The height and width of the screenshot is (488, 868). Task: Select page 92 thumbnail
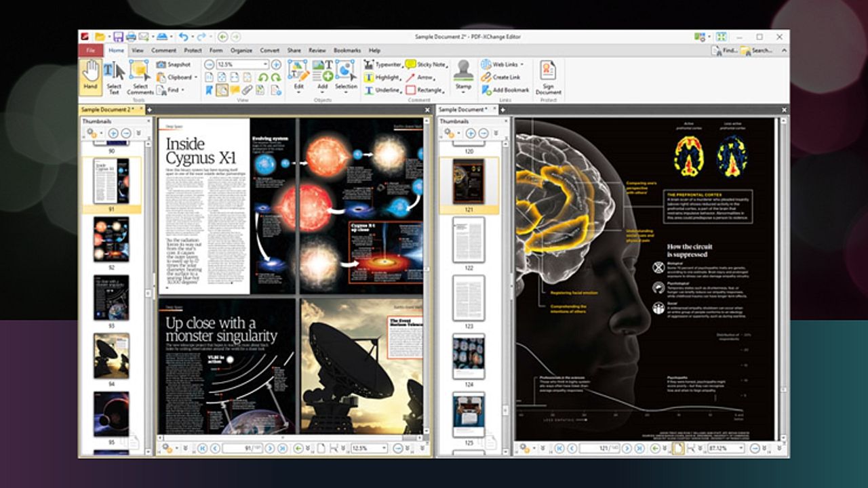[x=111, y=240]
